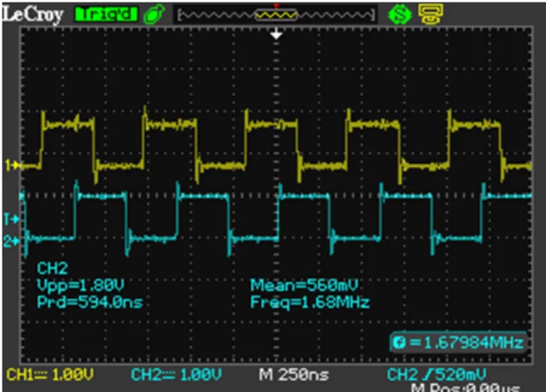This screenshot has height=392, width=546.
Task: Click the LeCroy logo
Action: tap(33, 15)
